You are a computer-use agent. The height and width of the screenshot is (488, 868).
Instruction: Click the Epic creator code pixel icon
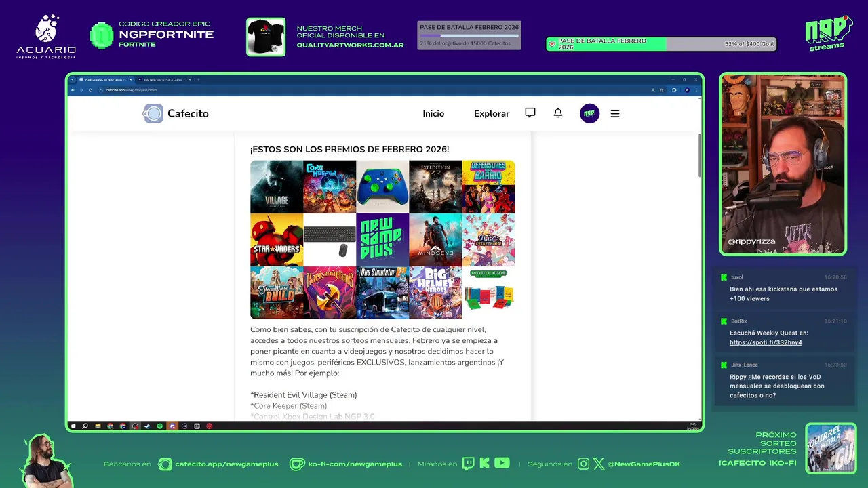click(102, 35)
